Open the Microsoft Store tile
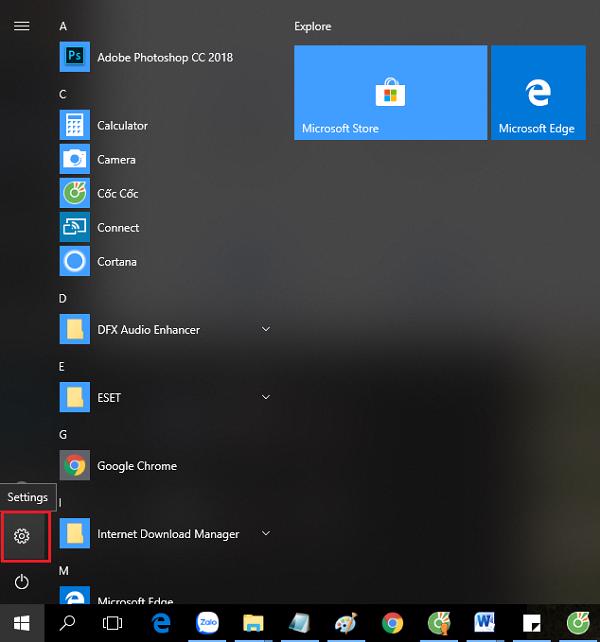The height and width of the screenshot is (642, 600). tap(390, 93)
